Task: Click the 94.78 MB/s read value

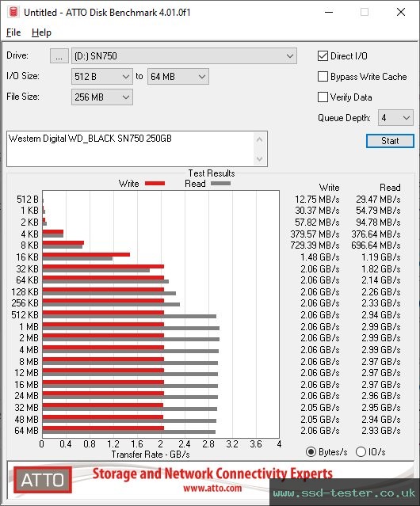Action: point(378,223)
